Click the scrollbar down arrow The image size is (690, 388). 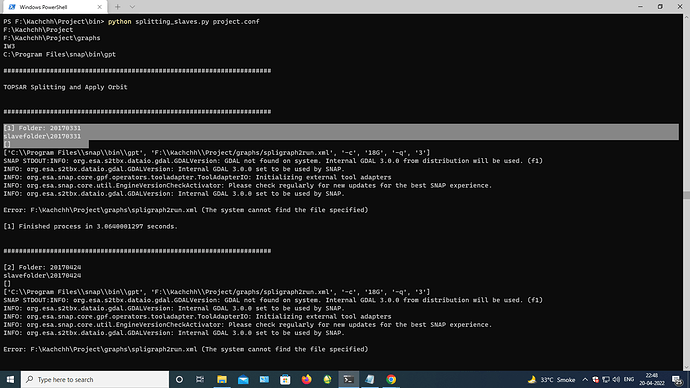click(x=686, y=367)
